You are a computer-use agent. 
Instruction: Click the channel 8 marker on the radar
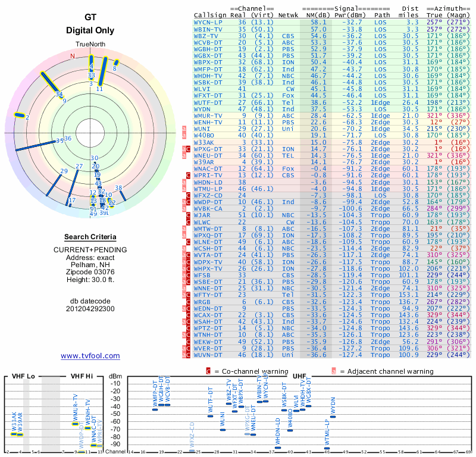click(116, 62)
